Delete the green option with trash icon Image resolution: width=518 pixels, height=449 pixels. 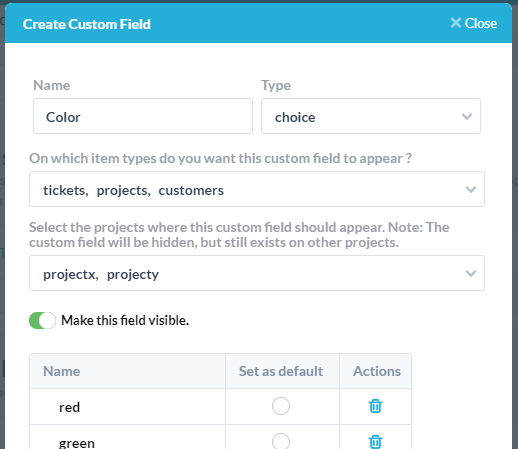(375, 442)
